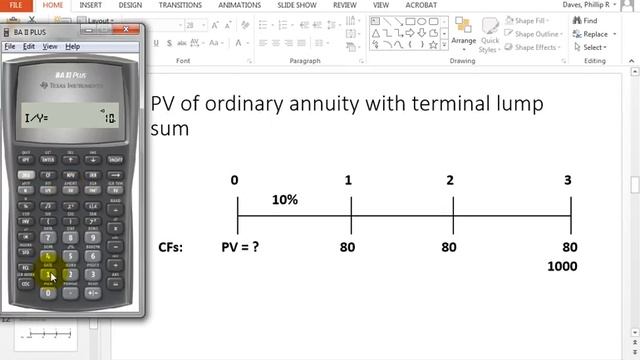Viewport: 640px width, 360px height.
Task: Switch to the ANIMATIONS tab
Action: (239, 5)
